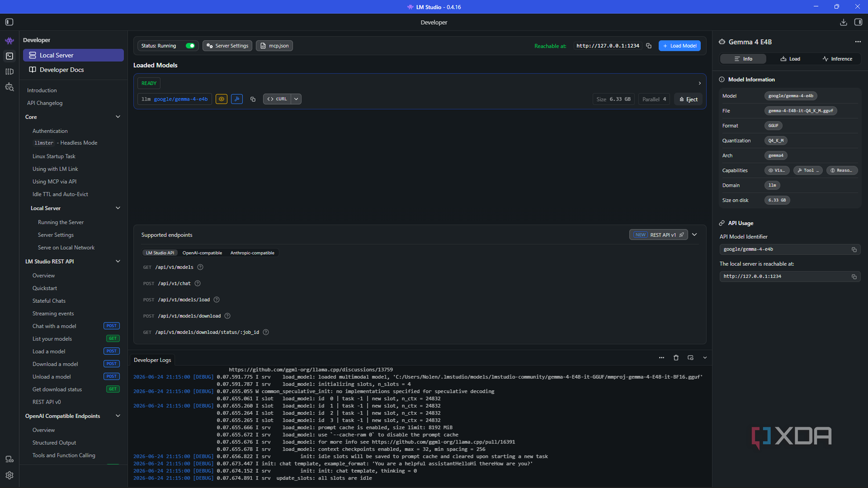Screen dimensions: 868x488
Task: Collapse the Core section in sidebar
Action: [x=118, y=117]
